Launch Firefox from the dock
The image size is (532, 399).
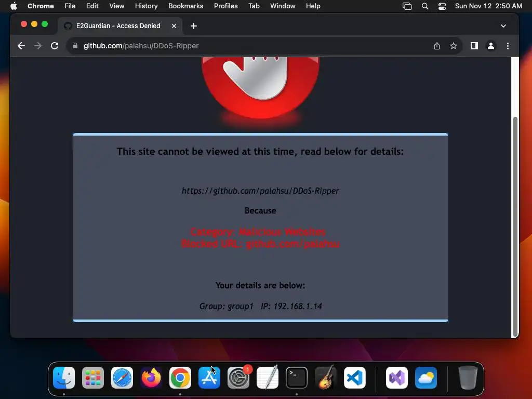151,378
